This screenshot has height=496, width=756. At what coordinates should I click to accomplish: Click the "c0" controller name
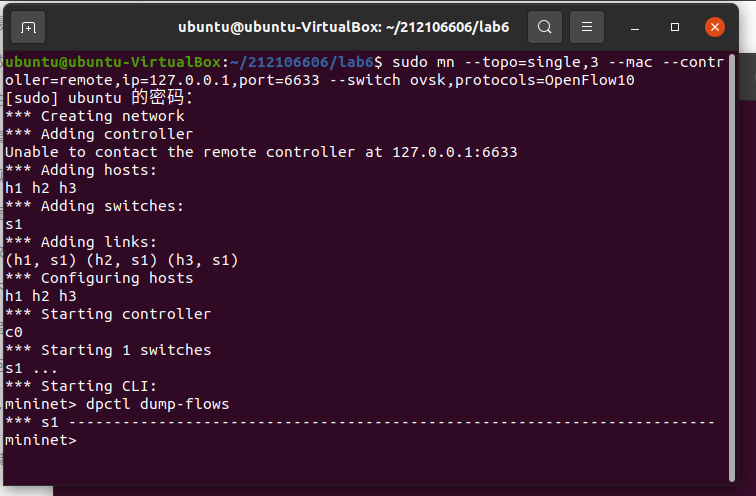14,332
